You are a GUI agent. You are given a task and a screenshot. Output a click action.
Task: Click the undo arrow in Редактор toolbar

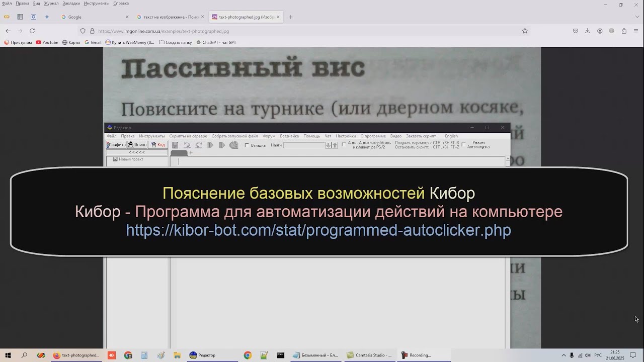[187, 145]
